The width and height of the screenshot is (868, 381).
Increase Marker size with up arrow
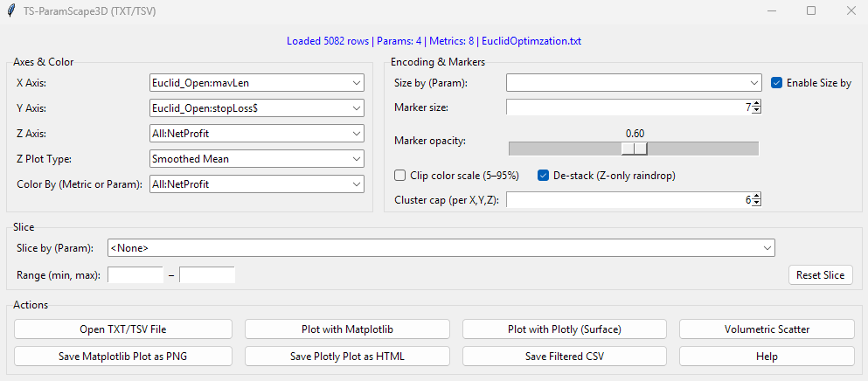[756, 104]
